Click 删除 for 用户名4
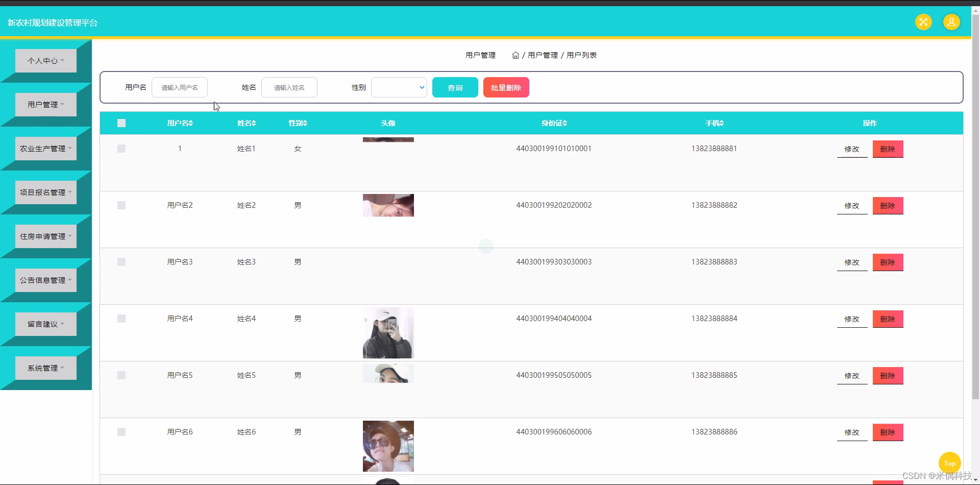 [888, 319]
